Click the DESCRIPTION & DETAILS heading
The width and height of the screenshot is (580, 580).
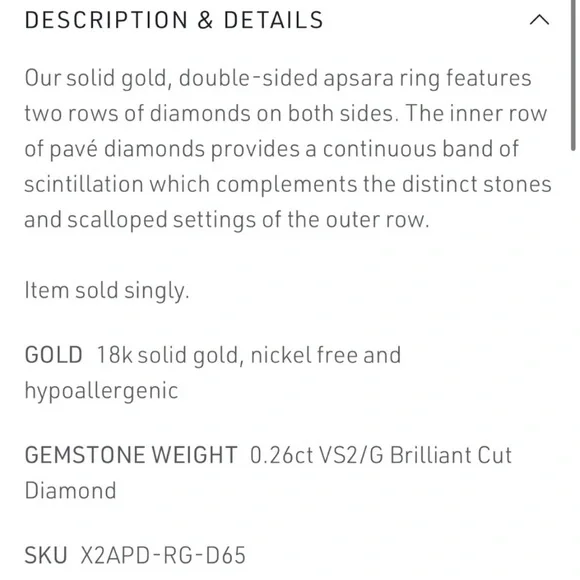point(174,20)
